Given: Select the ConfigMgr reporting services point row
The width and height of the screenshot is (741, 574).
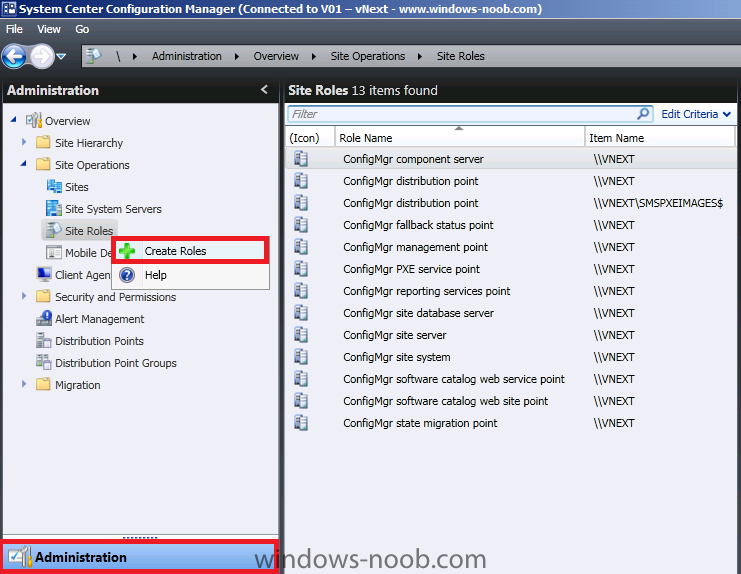Looking at the screenshot, I should [510, 291].
